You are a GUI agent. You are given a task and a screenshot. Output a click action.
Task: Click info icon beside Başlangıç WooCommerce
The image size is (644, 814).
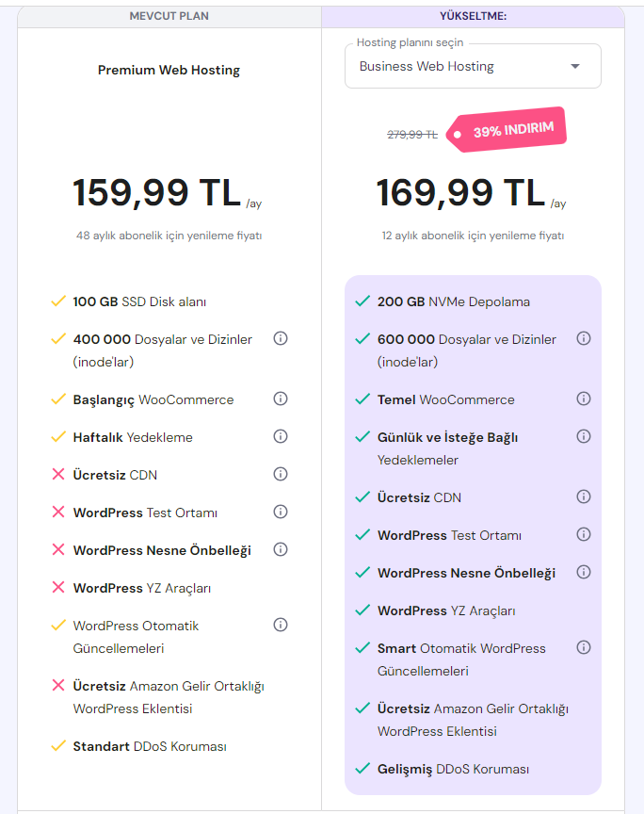coord(281,399)
